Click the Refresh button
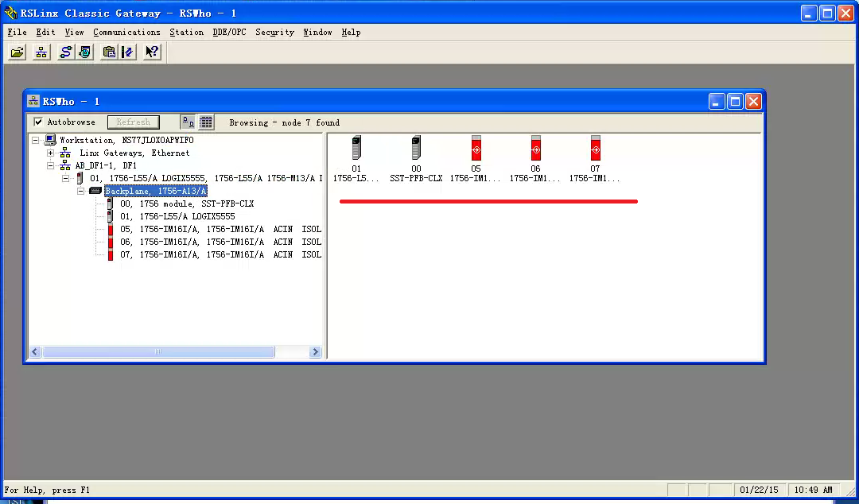Viewport: 859px width, 504px height. click(x=133, y=122)
